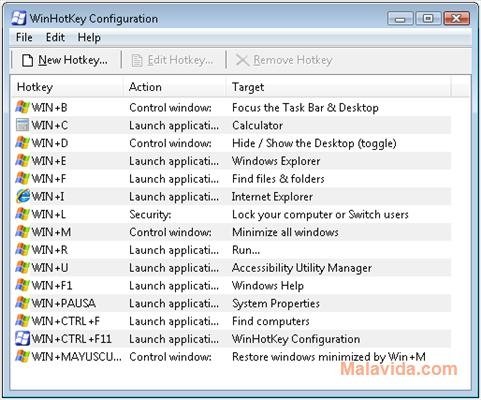
Task: Click the Windows flag icon beside WIN+F
Action: [x=22, y=179]
